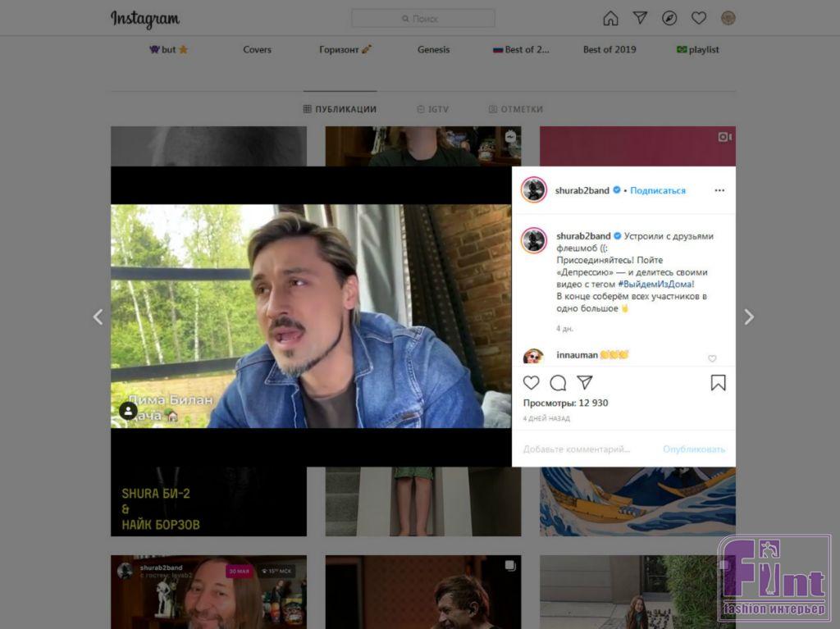The width and height of the screenshot is (840, 629).
Task: Go to Instagram home via house icon
Action: coord(610,18)
